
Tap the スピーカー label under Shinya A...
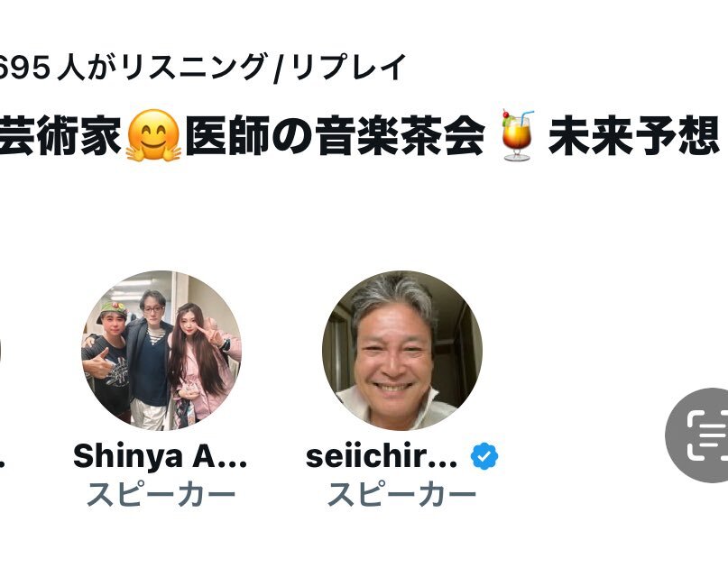coord(161,494)
